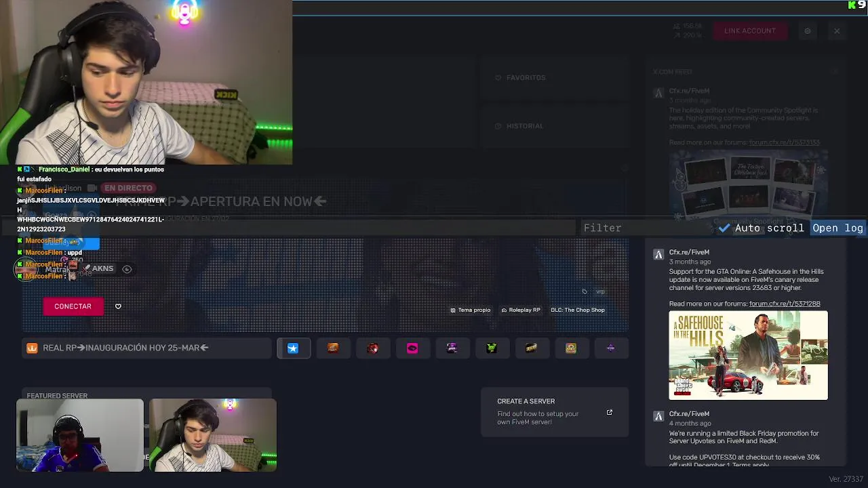Click Francisco_Daniel chat username
Screen dimensions: 868x488
click(x=64, y=169)
